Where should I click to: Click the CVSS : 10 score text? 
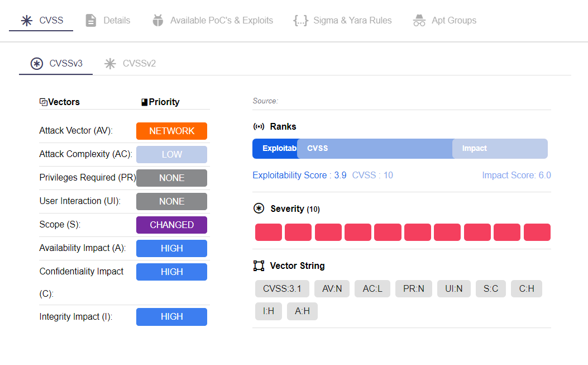pos(372,176)
